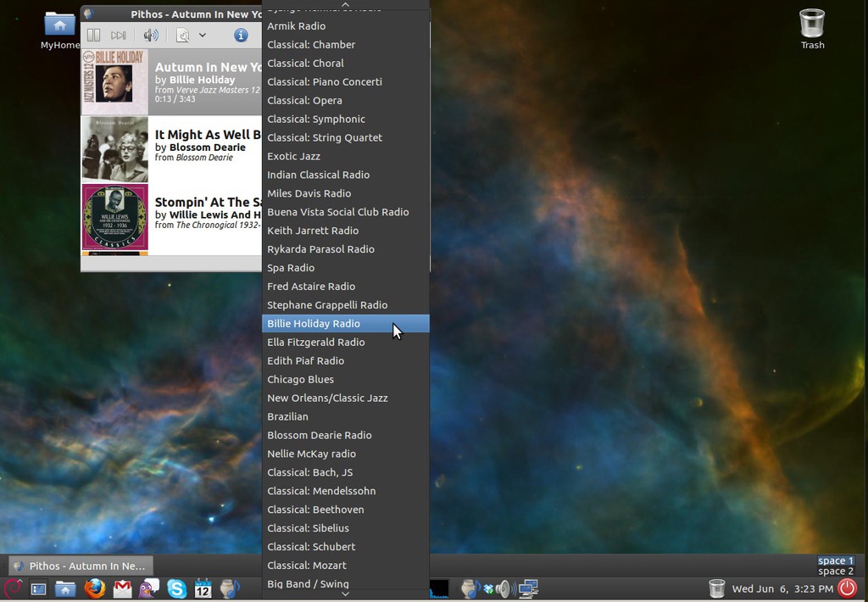Select Ella Fitzgerald Radio station
868x602 pixels.
coord(346,343)
